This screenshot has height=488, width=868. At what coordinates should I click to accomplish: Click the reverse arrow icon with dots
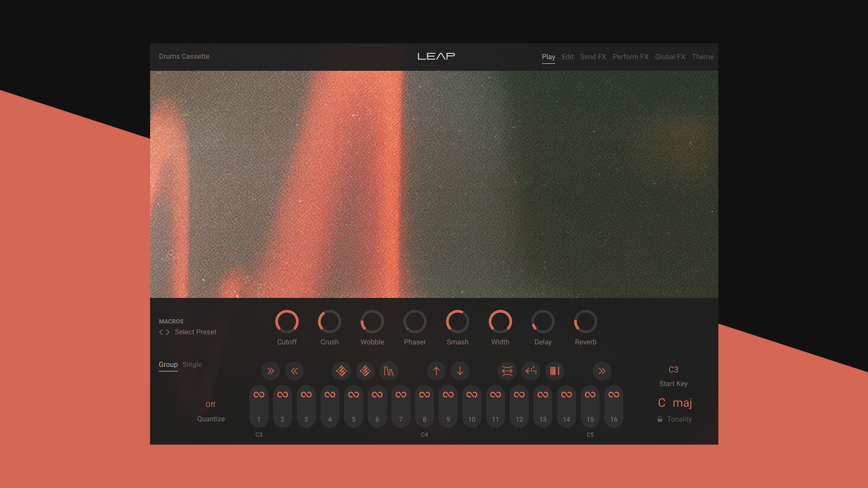tap(531, 371)
